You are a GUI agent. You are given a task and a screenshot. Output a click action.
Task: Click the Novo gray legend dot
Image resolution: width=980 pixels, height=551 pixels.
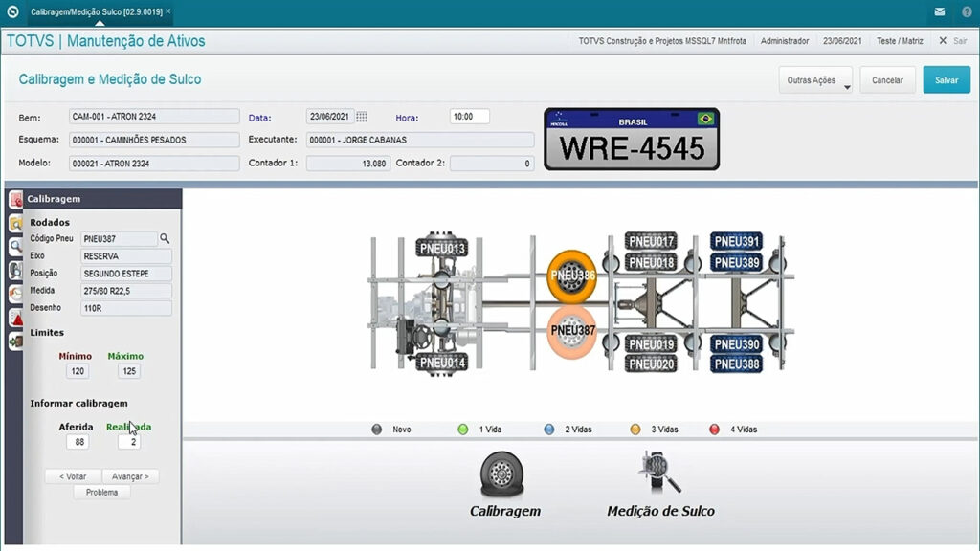pyautogui.click(x=376, y=430)
